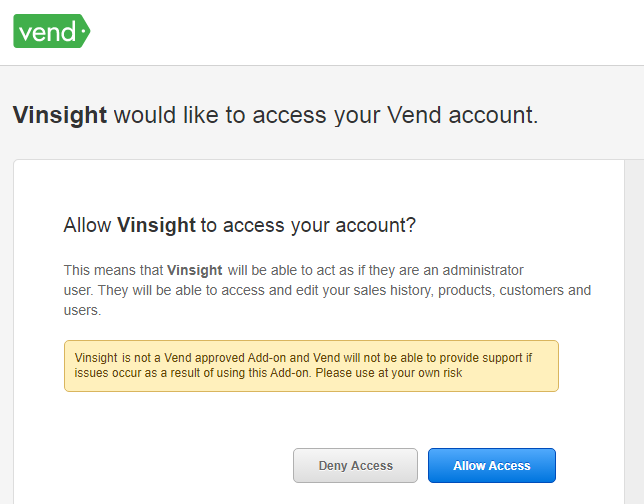644x504 pixels.
Task: Click 'Please use at your own risk' text
Action: tap(389, 373)
